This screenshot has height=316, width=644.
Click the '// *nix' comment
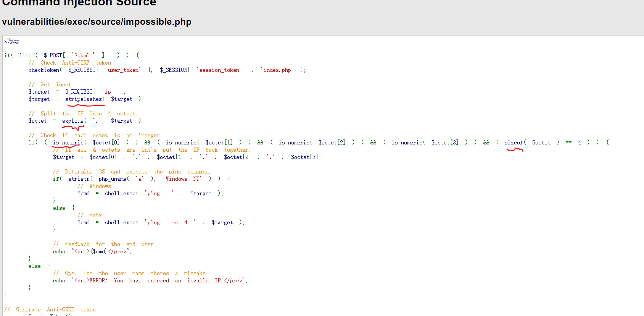[x=90, y=215]
